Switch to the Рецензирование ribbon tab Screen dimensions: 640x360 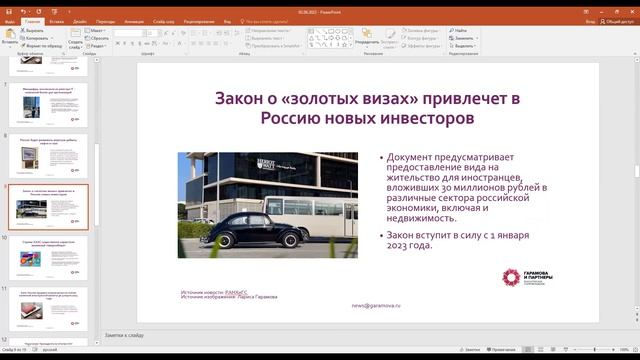coord(199,22)
